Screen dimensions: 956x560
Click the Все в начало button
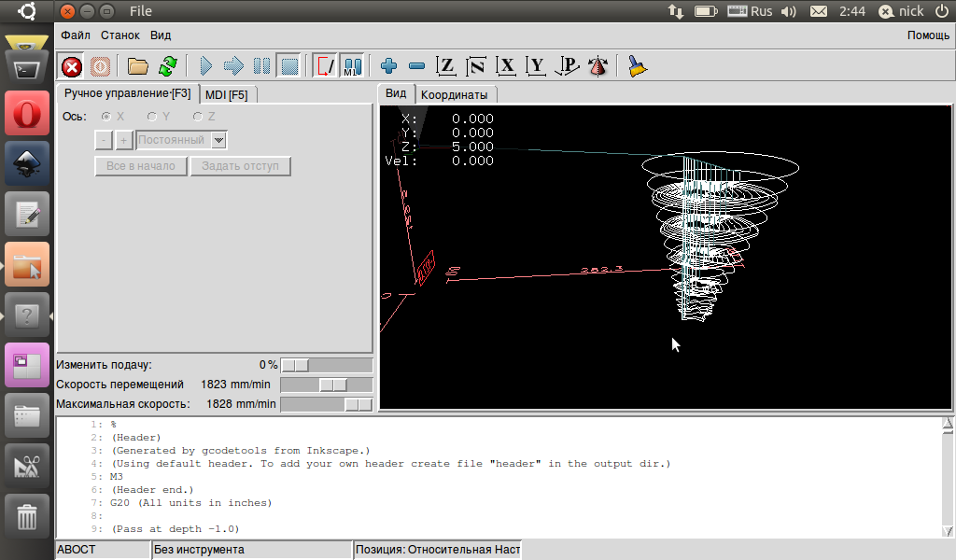click(141, 166)
